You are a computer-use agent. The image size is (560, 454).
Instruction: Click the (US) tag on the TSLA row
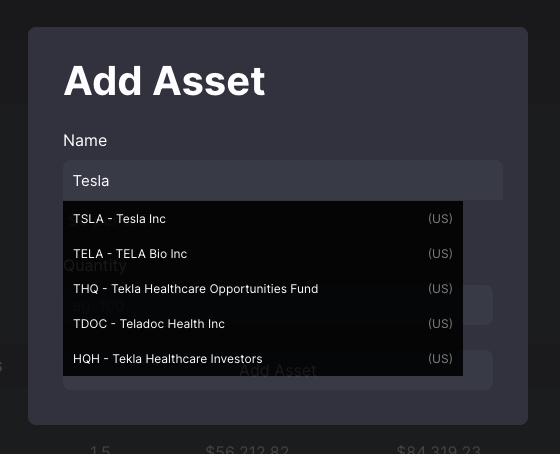tap(440, 219)
